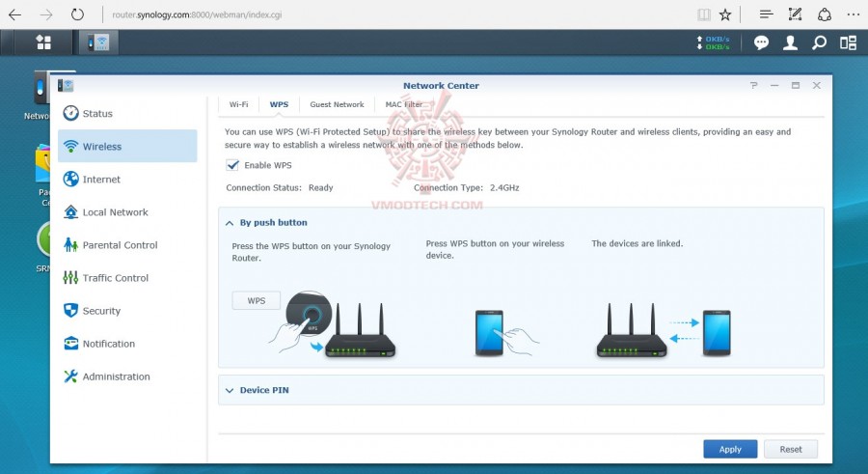This screenshot has height=474, width=868.
Task: Click the network upload/download speed indicator
Action: (x=713, y=42)
